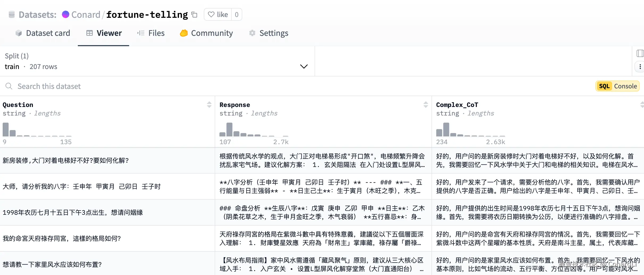
Task: Click the Question length histogram bar
Action: (x=5, y=130)
